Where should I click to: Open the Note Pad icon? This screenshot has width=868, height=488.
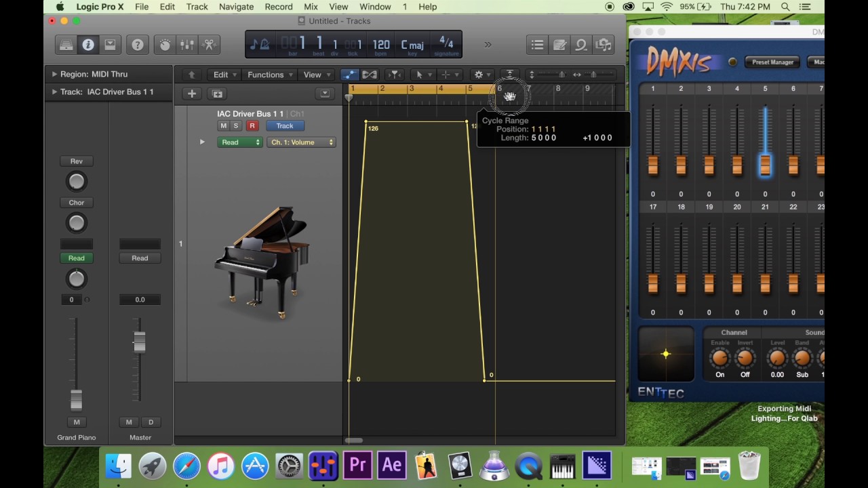point(559,45)
